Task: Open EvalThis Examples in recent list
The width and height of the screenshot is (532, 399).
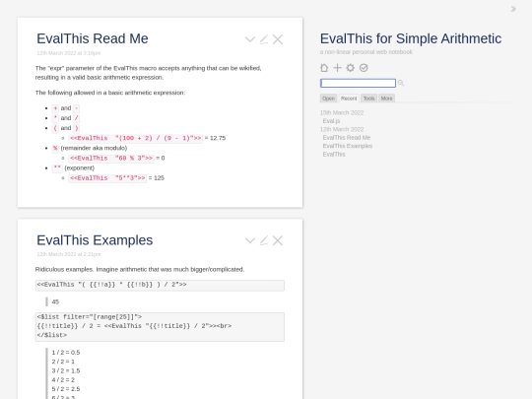Action: [x=348, y=146]
